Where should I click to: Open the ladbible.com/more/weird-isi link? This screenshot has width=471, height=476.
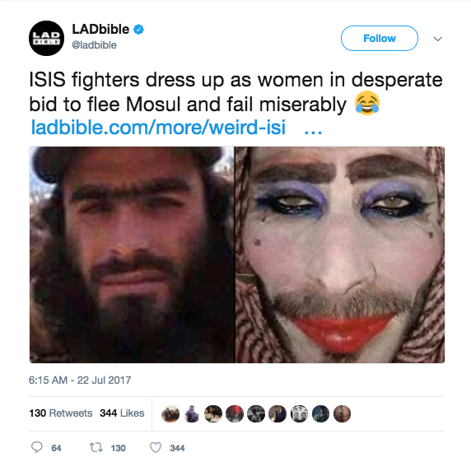(x=158, y=127)
